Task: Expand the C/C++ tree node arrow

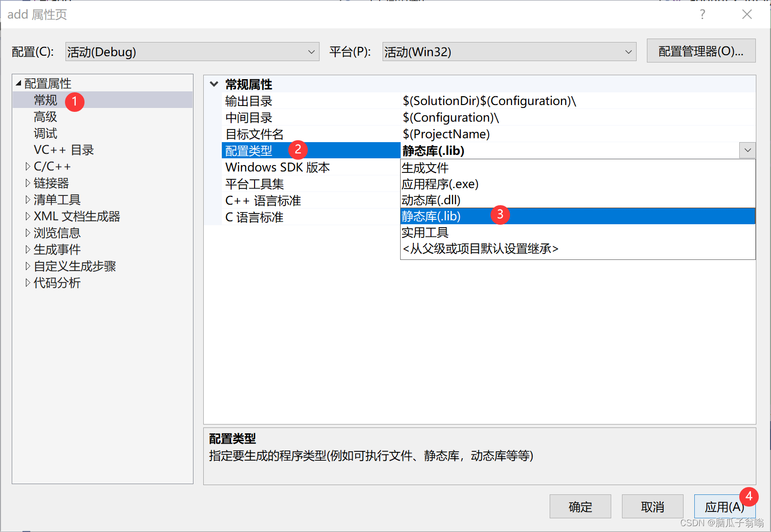Action: pos(28,167)
